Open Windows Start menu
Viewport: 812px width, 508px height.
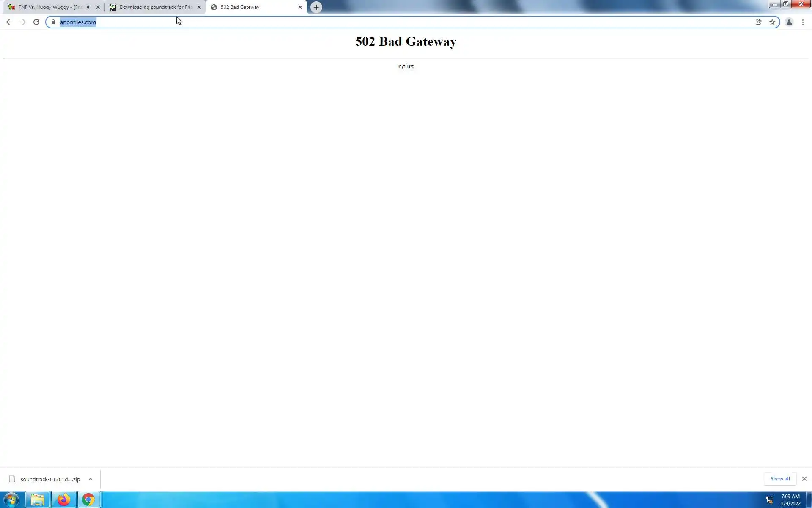pos(11,500)
